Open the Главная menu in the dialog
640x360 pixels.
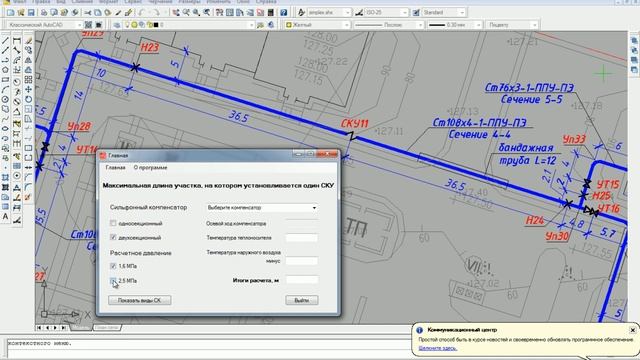116,168
